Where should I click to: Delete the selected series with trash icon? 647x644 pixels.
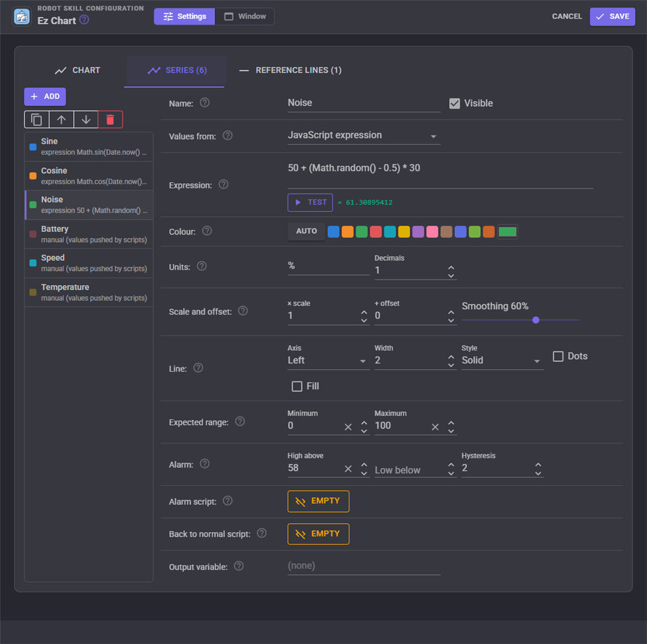coord(110,119)
